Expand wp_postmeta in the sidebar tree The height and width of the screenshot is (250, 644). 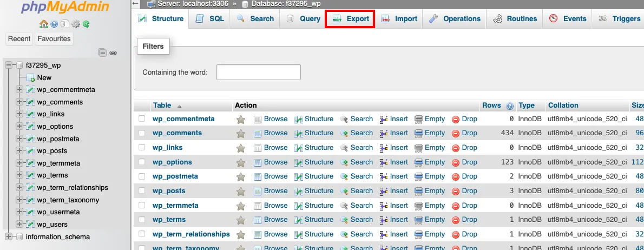pyautogui.click(x=19, y=139)
